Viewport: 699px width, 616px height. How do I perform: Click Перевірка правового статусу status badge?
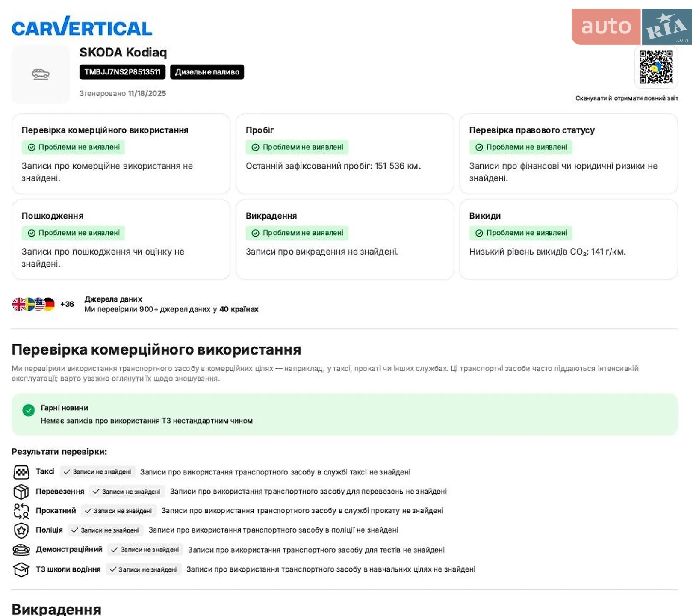tap(521, 147)
